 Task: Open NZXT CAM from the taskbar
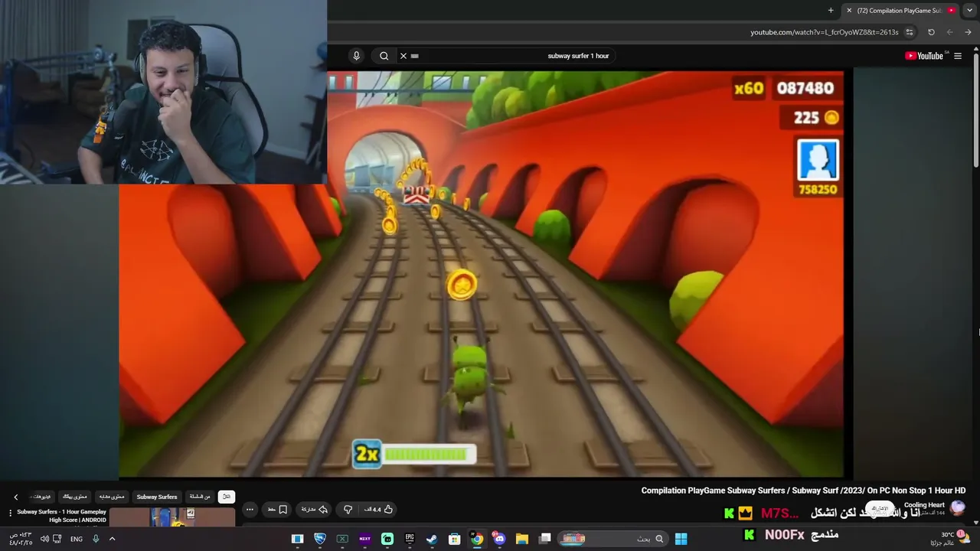coord(364,539)
